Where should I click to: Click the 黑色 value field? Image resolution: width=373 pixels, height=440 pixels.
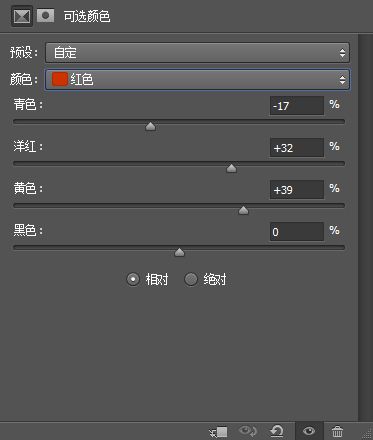click(297, 232)
